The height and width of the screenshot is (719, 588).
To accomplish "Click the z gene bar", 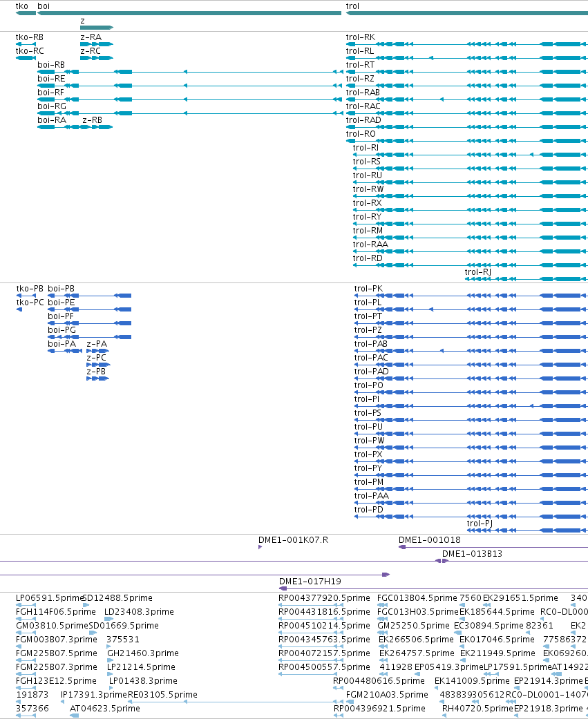I will click(x=96, y=28).
